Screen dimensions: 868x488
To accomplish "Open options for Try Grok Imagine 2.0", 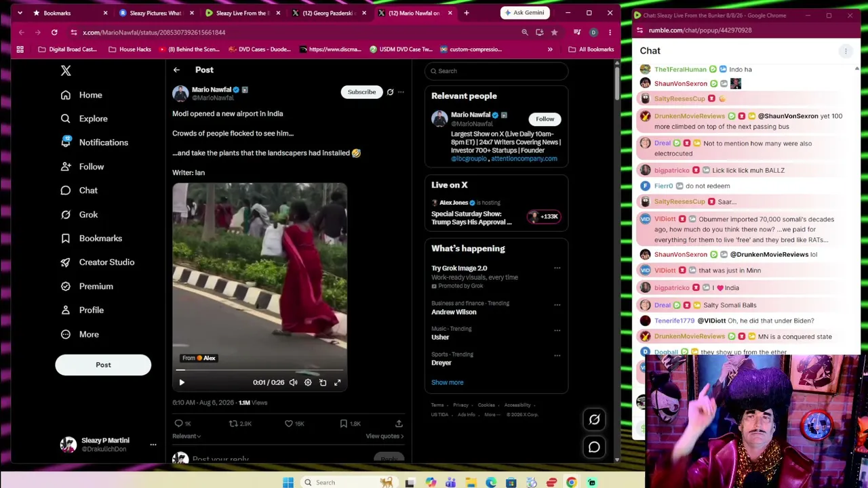I will [557, 268].
